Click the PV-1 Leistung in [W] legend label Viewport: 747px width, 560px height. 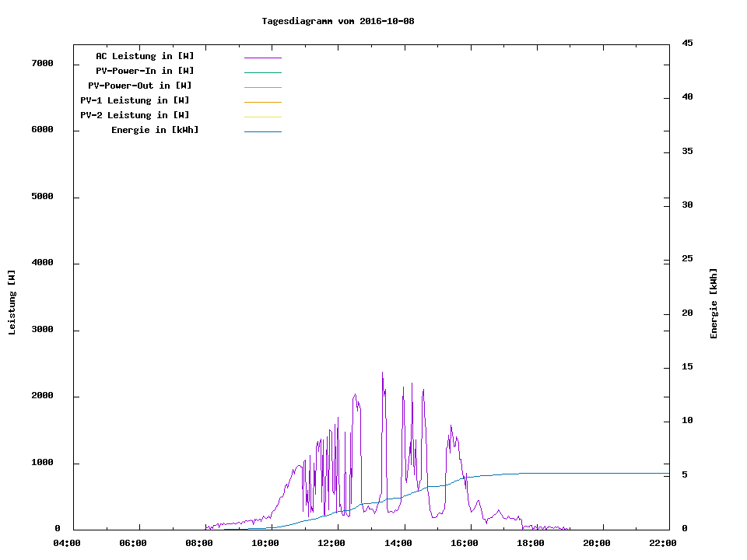click(135, 100)
